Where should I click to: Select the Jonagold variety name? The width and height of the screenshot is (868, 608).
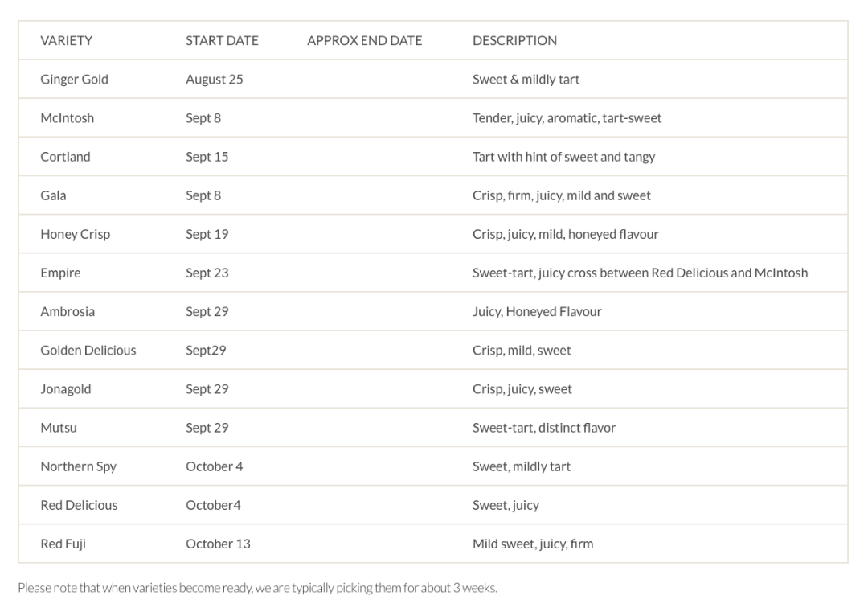[65, 389]
